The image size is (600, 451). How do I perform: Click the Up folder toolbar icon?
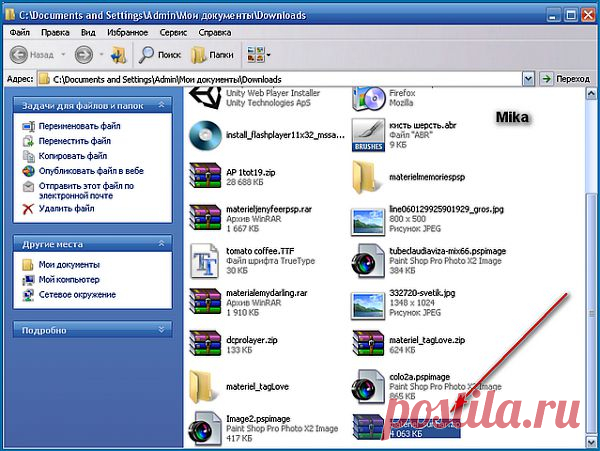pos(119,54)
